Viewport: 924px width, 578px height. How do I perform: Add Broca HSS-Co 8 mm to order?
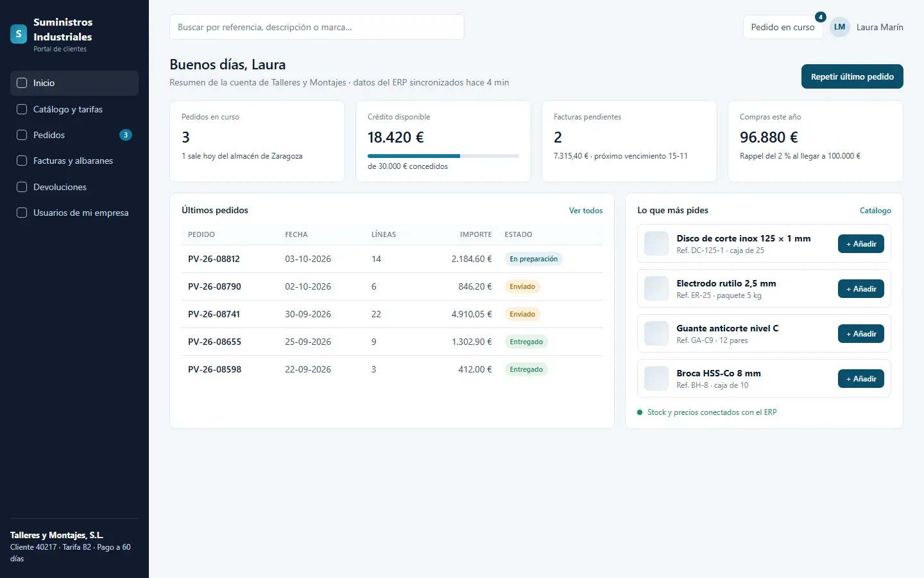click(861, 379)
